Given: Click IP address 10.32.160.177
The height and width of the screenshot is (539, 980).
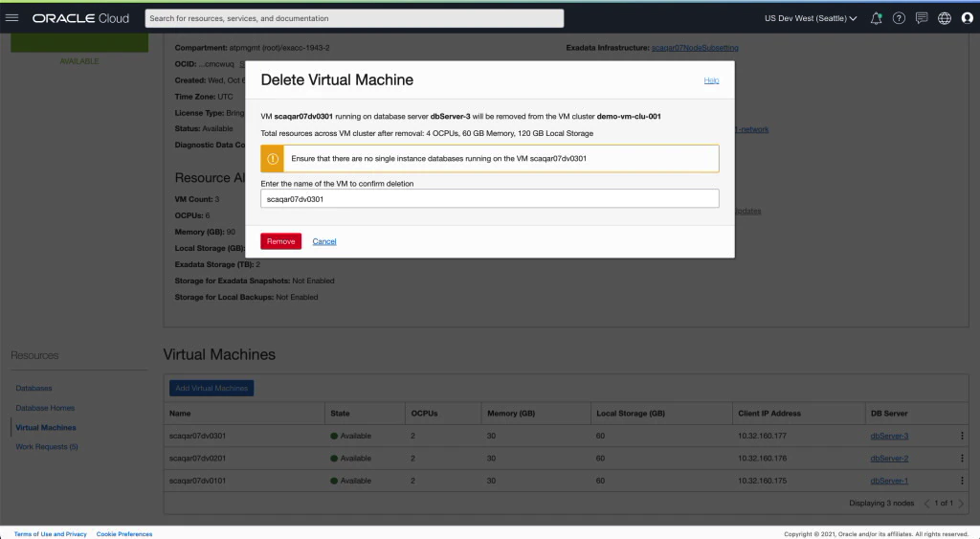Looking at the screenshot, I should pos(763,436).
